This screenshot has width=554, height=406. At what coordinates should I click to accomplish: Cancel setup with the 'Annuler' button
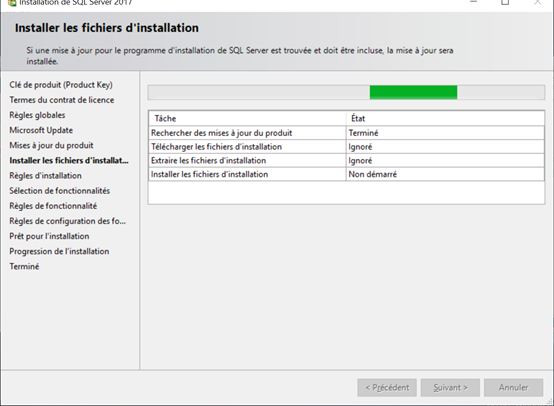(513, 388)
